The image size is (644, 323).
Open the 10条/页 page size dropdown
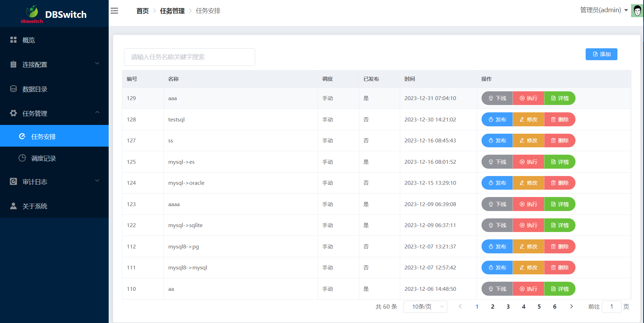(425, 307)
